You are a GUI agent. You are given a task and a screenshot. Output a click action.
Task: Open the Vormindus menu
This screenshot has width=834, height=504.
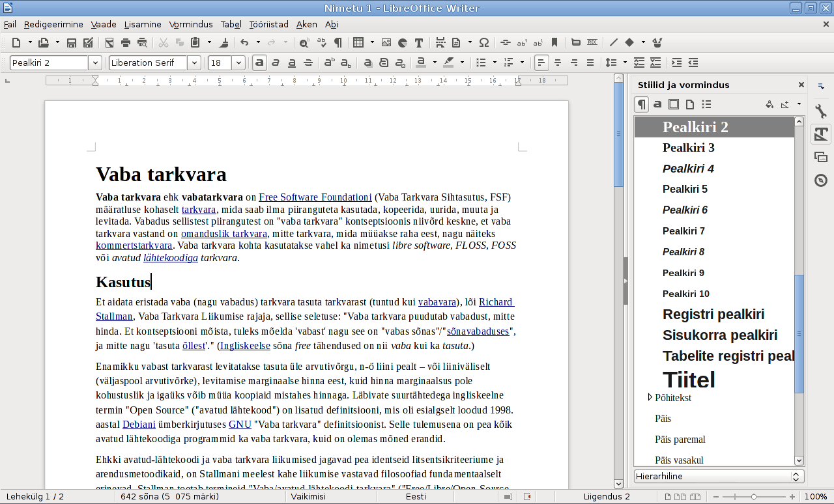(190, 25)
